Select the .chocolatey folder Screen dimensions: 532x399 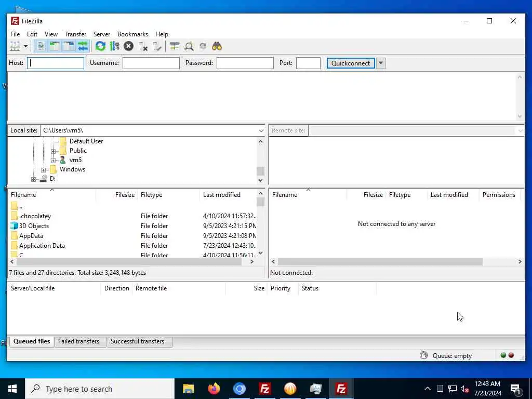point(132,216)
